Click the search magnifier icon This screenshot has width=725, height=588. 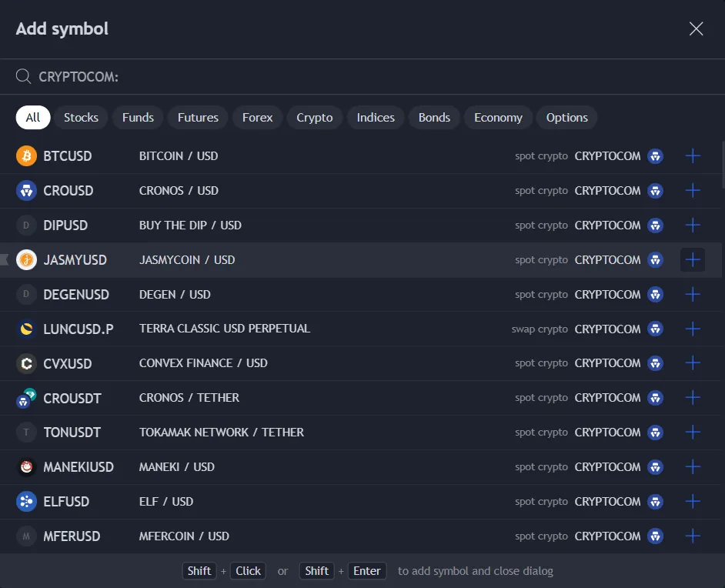(23, 76)
